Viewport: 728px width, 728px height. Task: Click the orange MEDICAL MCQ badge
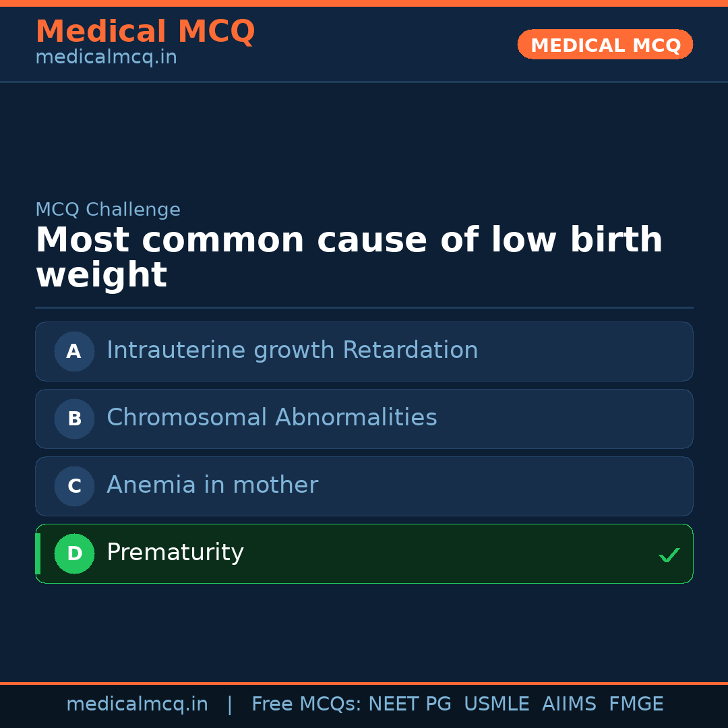click(x=605, y=44)
